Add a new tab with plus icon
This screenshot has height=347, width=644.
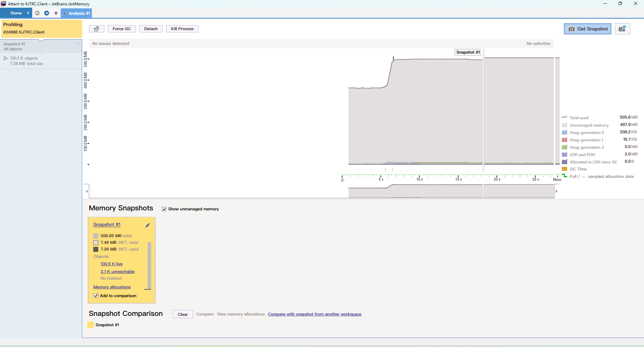point(56,13)
